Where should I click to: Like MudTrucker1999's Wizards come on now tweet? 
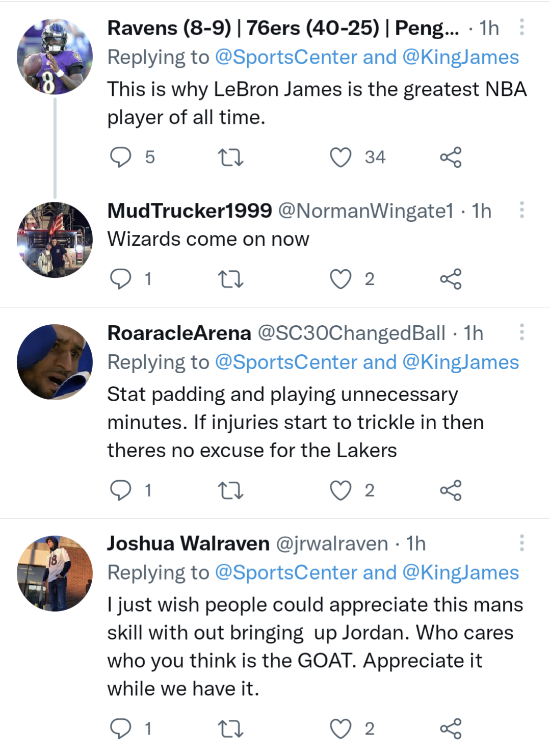click(341, 279)
